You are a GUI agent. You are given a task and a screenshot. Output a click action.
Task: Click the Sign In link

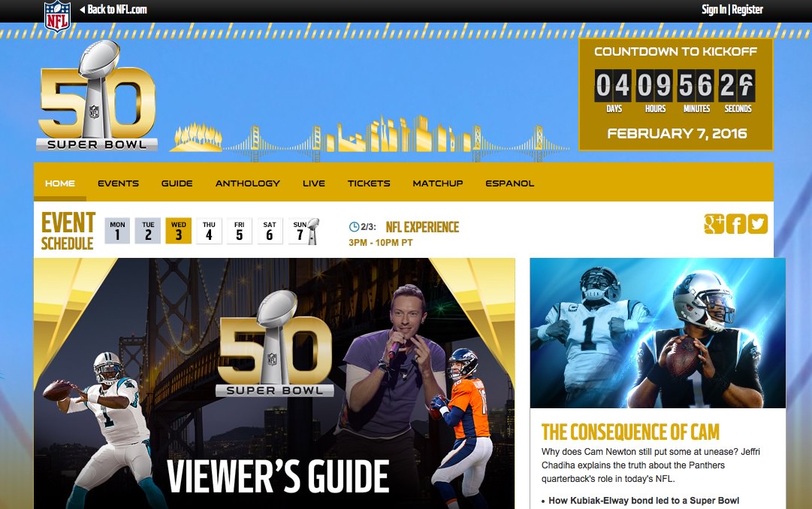pyautogui.click(x=713, y=10)
